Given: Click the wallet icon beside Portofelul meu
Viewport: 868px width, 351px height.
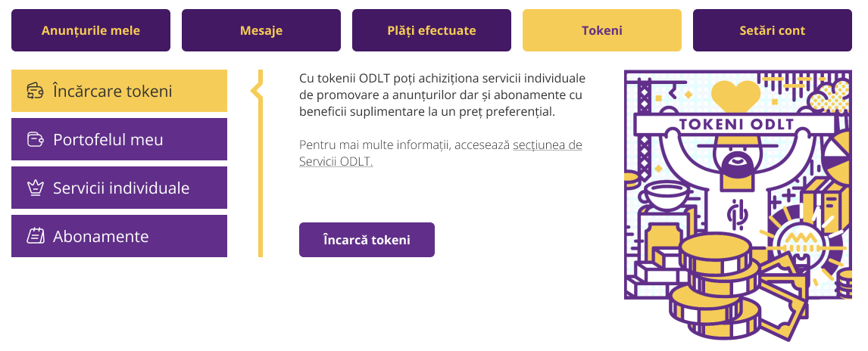Looking at the screenshot, I should click(x=36, y=139).
